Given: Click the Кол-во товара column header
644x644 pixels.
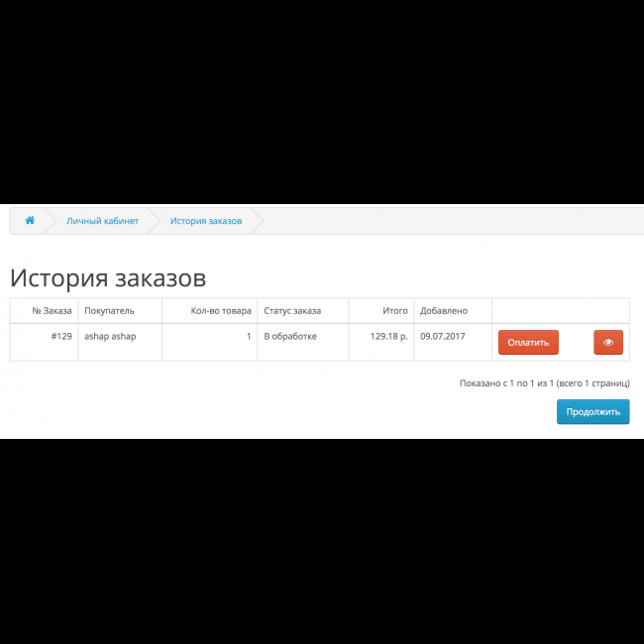Looking at the screenshot, I should (221, 311).
